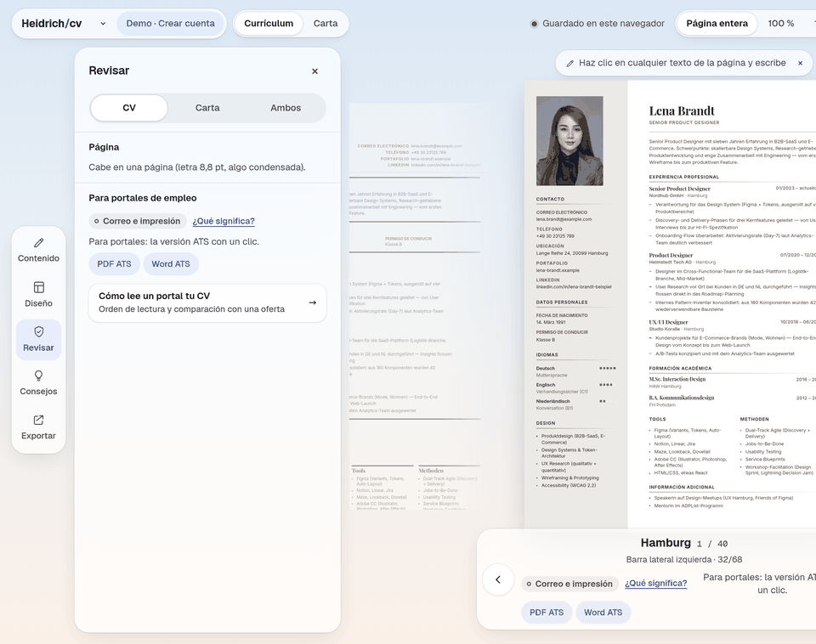
Task: Click 'M.Sc. Interaction Design' education entry
Action: (x=677, y=379)
